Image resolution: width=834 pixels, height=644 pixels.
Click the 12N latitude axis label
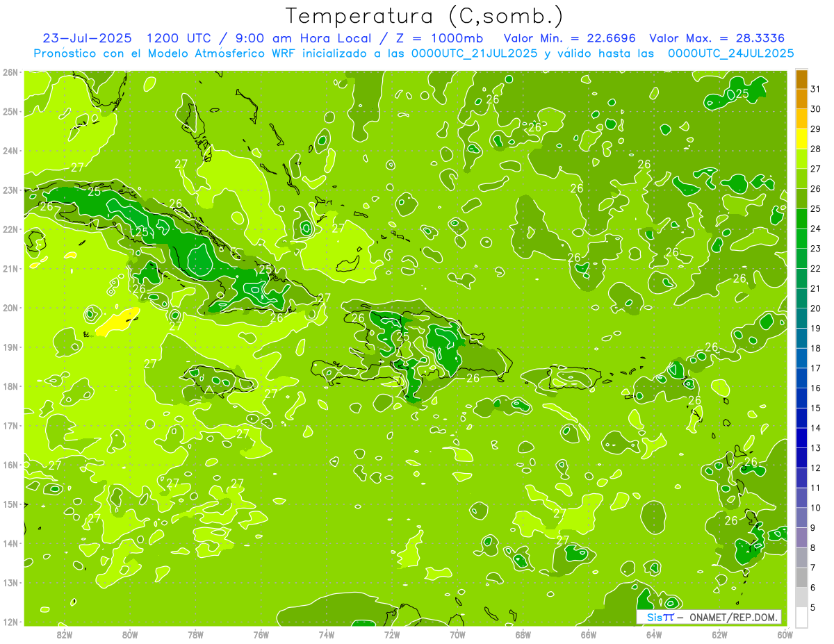click(x=10, y=622)
